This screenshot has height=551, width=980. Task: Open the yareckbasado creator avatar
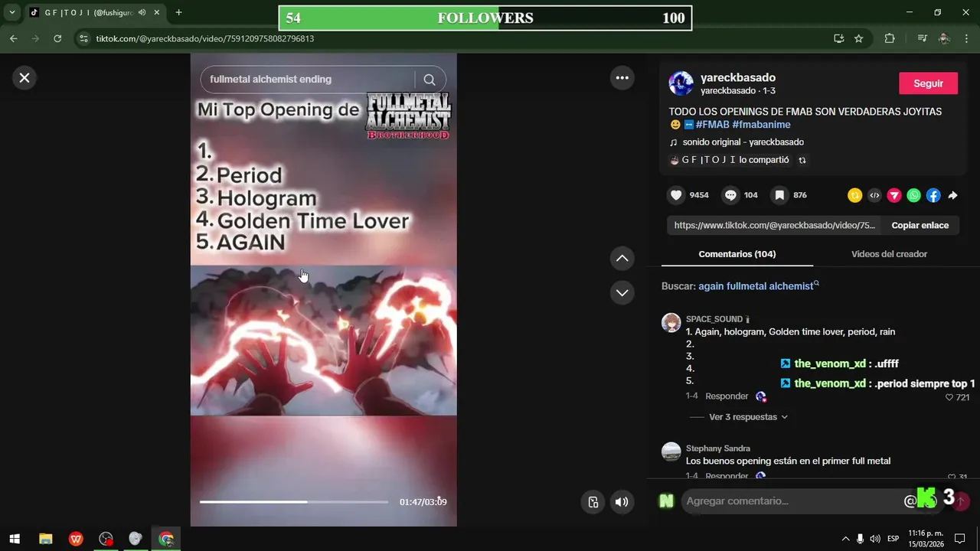(x=681, y=83)
